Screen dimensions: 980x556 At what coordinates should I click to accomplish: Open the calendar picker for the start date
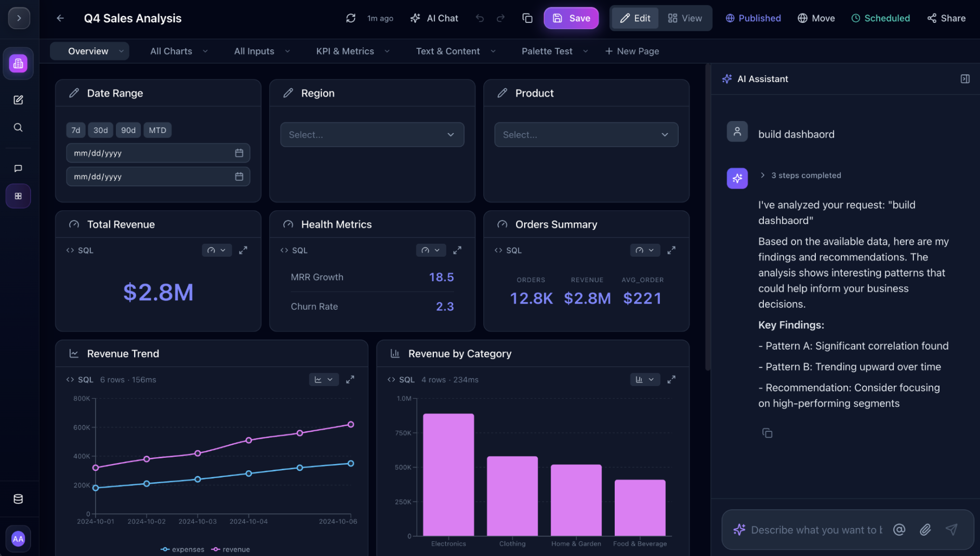[239, 153]
